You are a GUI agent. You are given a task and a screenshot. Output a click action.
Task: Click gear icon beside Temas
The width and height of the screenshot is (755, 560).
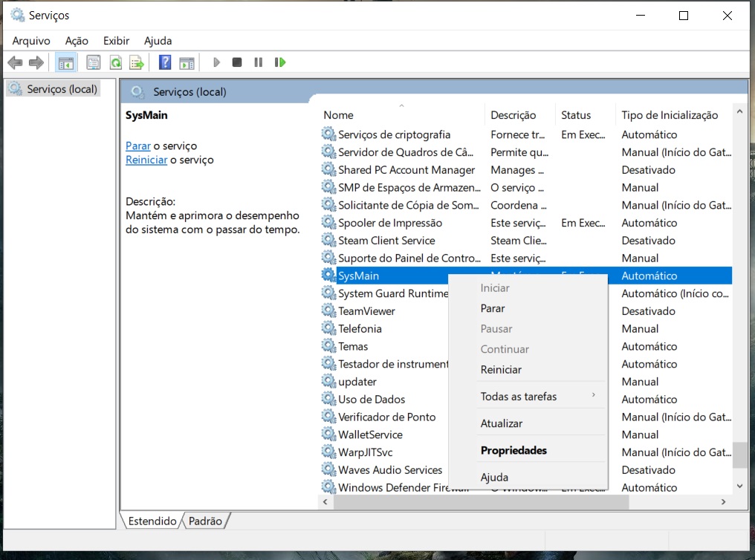(329, 346)
